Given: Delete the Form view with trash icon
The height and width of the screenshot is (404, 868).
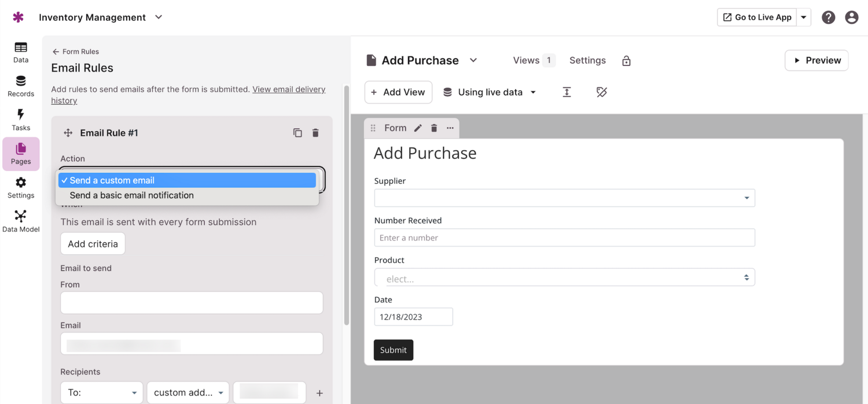Looking at the screenshot, I should (x=434, y=128).
